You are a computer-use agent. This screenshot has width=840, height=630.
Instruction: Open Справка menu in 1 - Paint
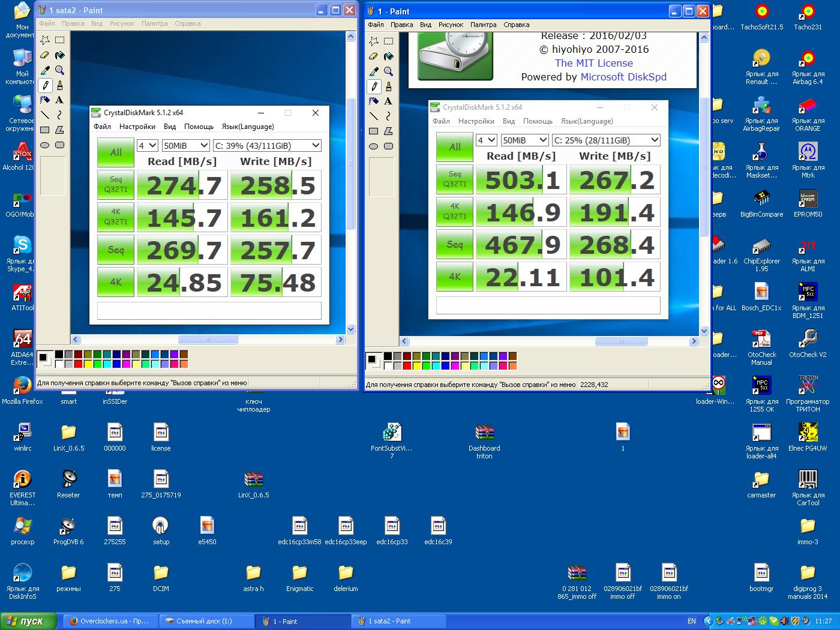pyautogui.click(x=516, y=25)
